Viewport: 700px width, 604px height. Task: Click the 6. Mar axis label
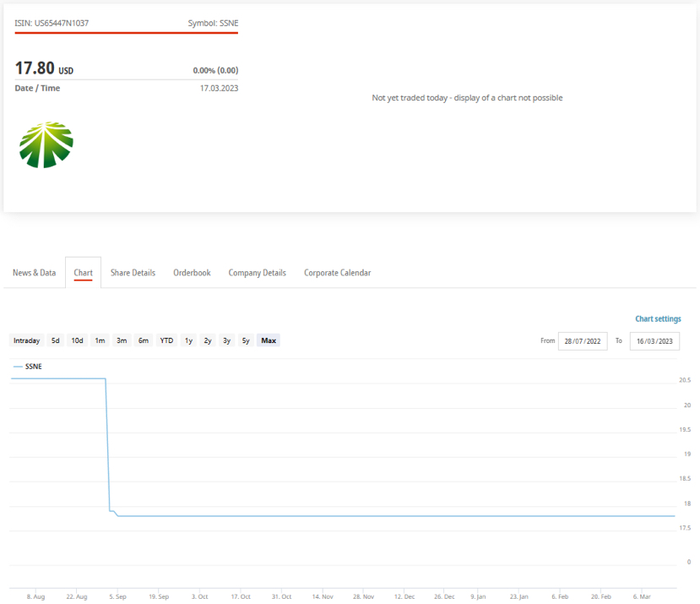pos(642,596)
